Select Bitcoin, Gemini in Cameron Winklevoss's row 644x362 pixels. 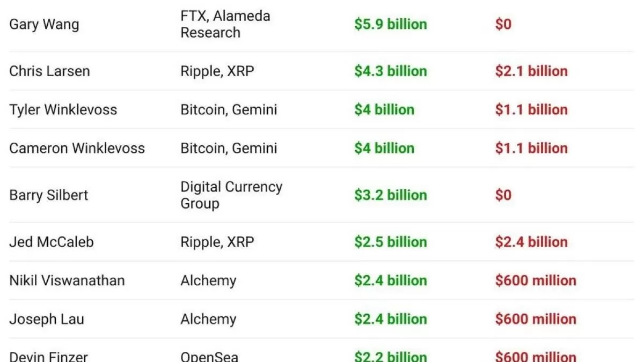tap(229, 149)
